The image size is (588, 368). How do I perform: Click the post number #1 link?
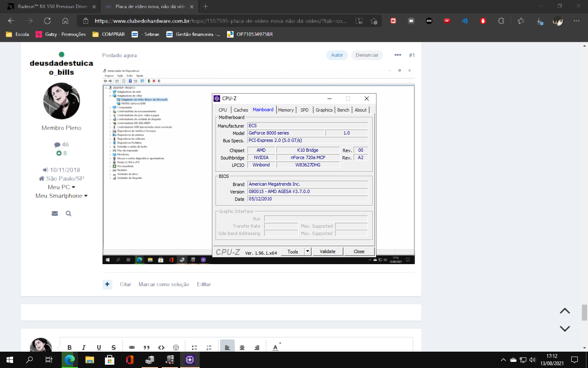(x=412, y=55)
